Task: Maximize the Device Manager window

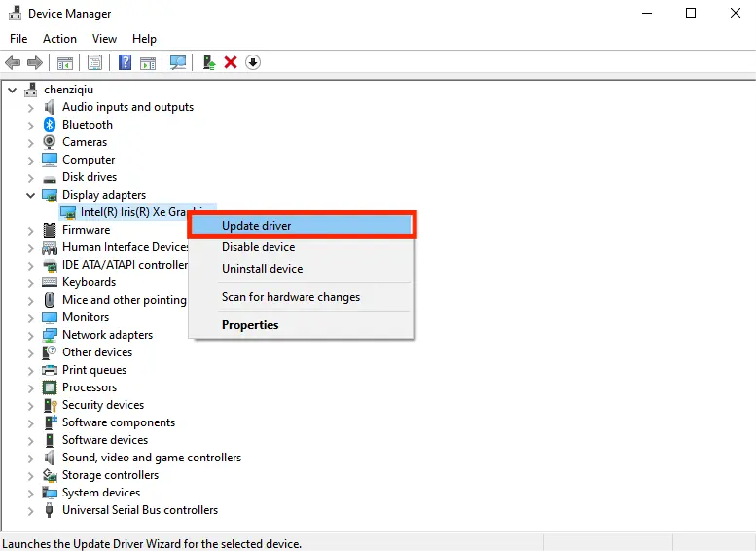Action: 691,13
